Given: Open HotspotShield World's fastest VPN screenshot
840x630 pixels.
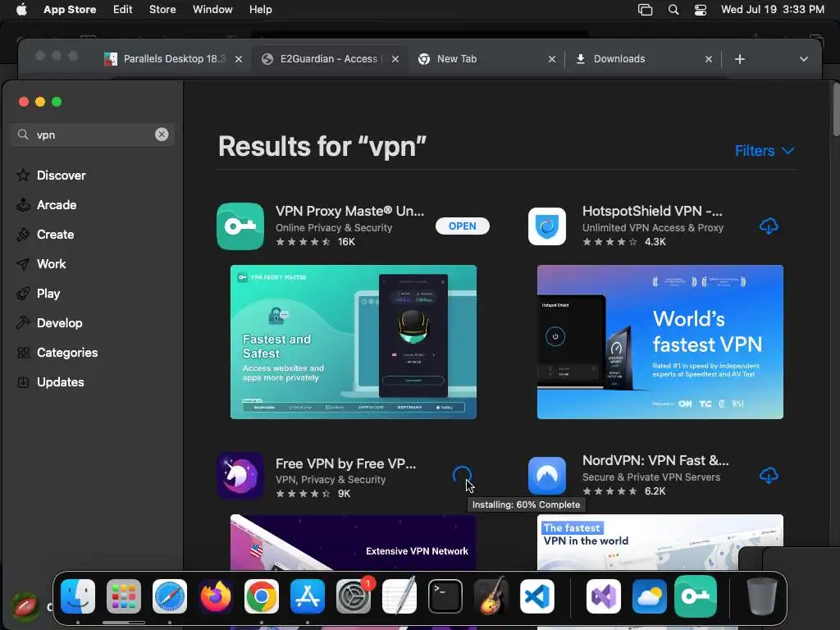Looking at the screenshot, I should tap(660, 342).
